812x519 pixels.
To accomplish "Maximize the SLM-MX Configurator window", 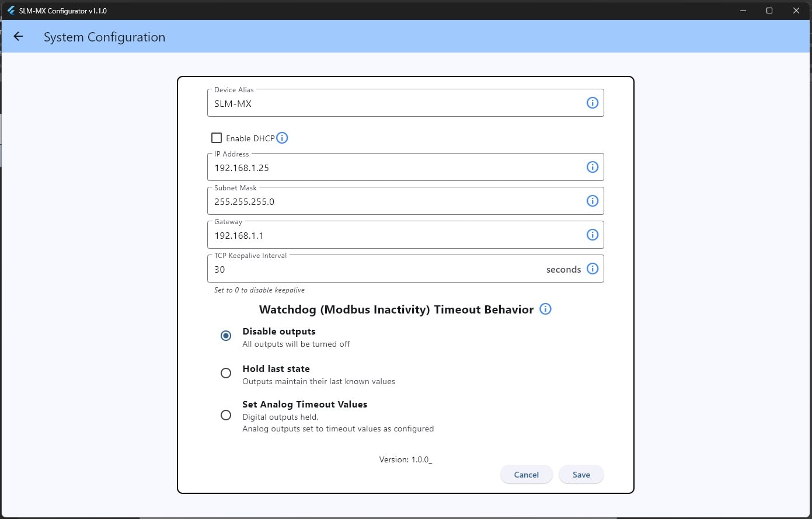I will (x=769, y=11).
